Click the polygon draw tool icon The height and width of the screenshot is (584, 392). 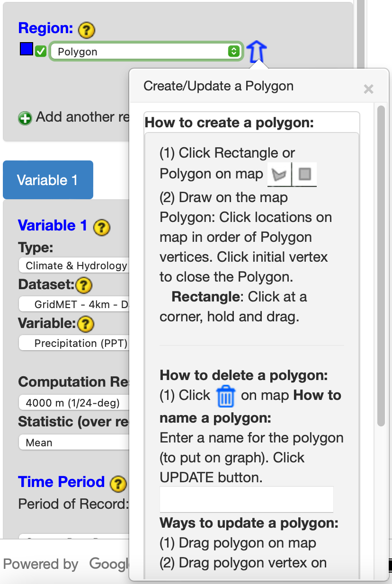click(280, 175)
